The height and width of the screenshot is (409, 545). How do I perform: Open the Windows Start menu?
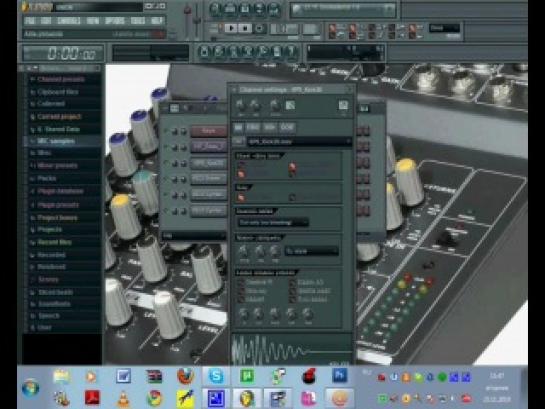30,388
